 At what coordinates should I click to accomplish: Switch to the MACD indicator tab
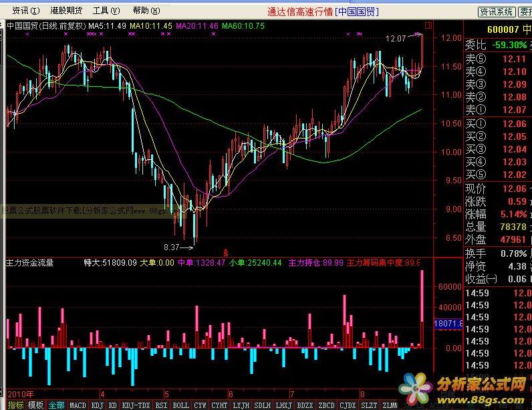coord(78,405)
